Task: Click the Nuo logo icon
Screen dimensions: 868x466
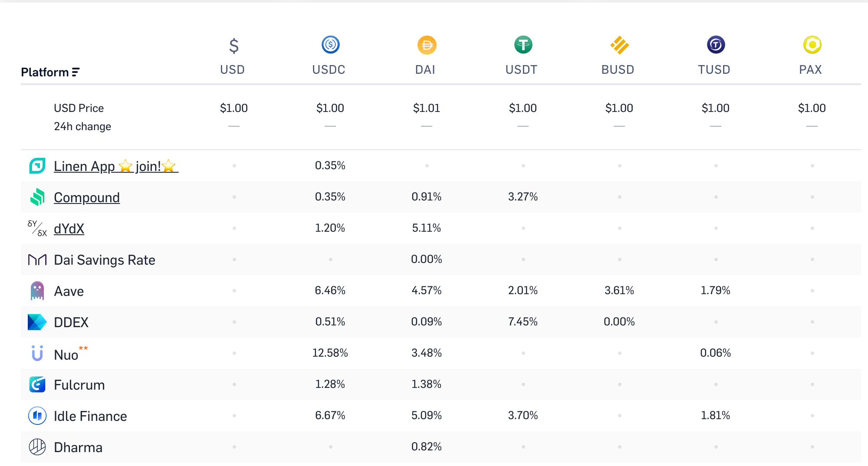Action: tap(37, 353)
